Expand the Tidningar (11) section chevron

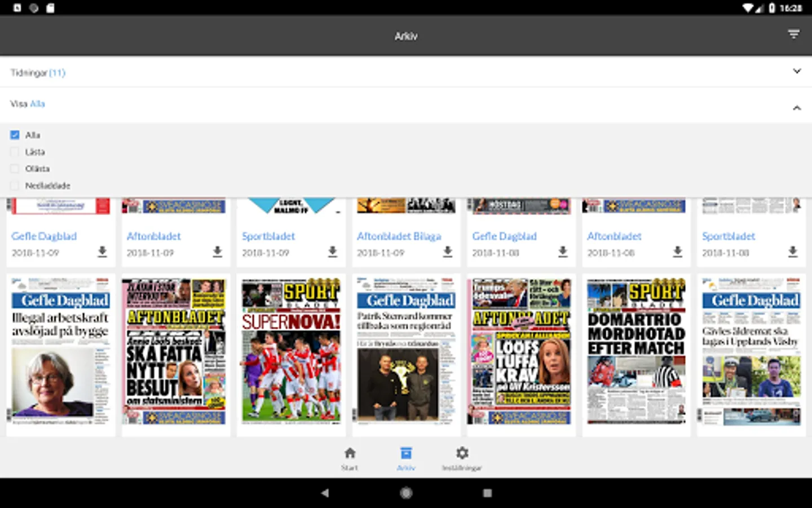(x=797, y=71)
